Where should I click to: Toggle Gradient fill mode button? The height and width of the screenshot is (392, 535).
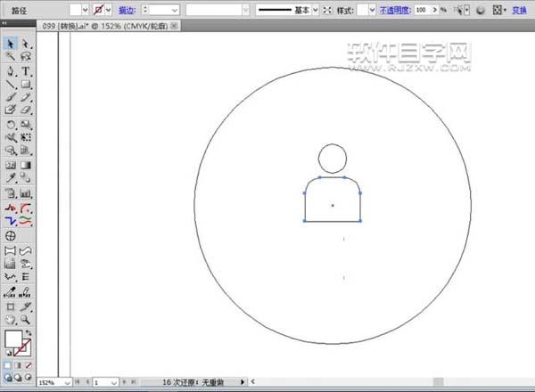(x=18, y=365)
